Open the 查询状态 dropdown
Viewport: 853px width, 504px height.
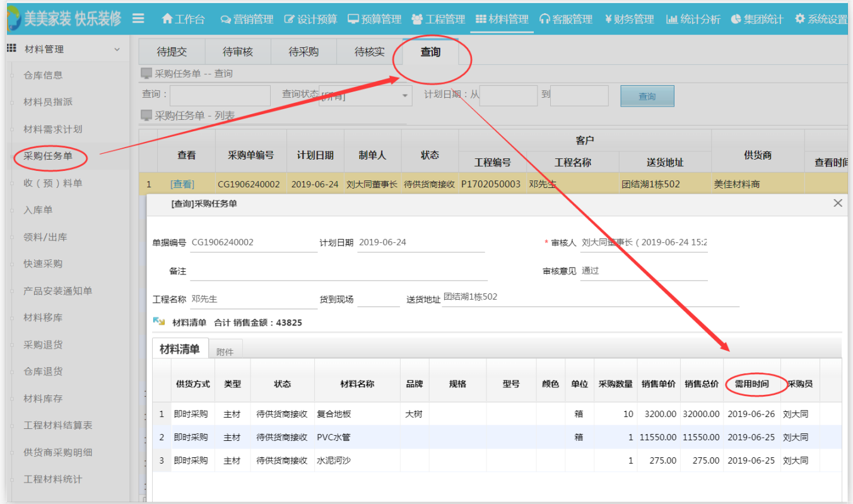point(405,96)
